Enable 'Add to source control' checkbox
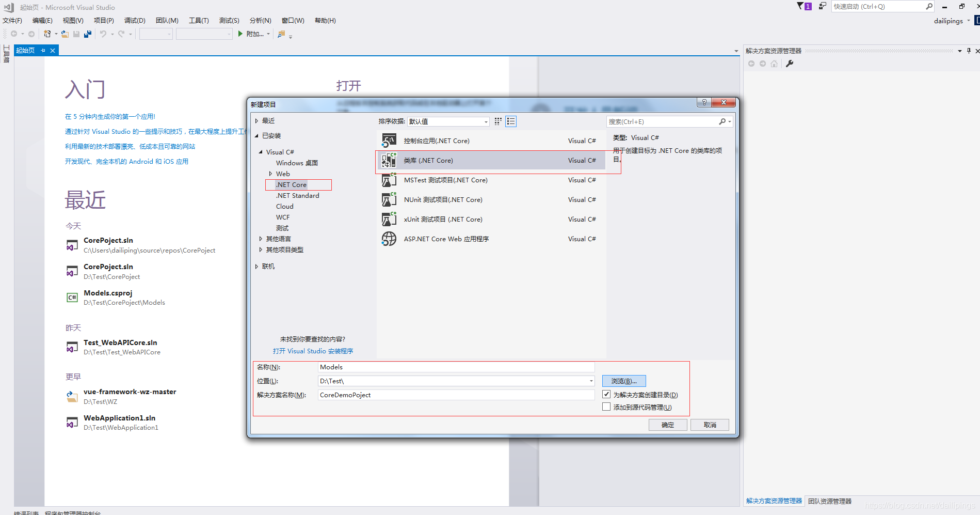The height and width of the screenshot is (515, 980). 606,407
